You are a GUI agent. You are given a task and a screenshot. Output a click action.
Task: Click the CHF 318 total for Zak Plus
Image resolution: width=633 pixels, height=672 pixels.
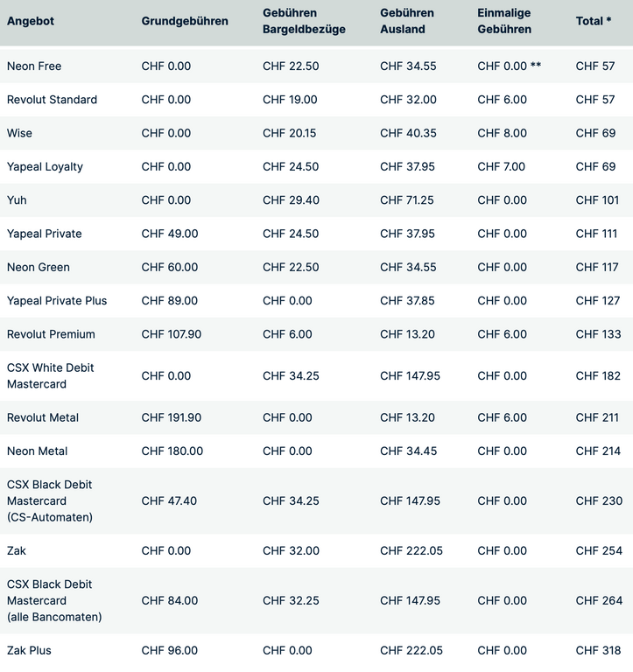pos(598,650)
